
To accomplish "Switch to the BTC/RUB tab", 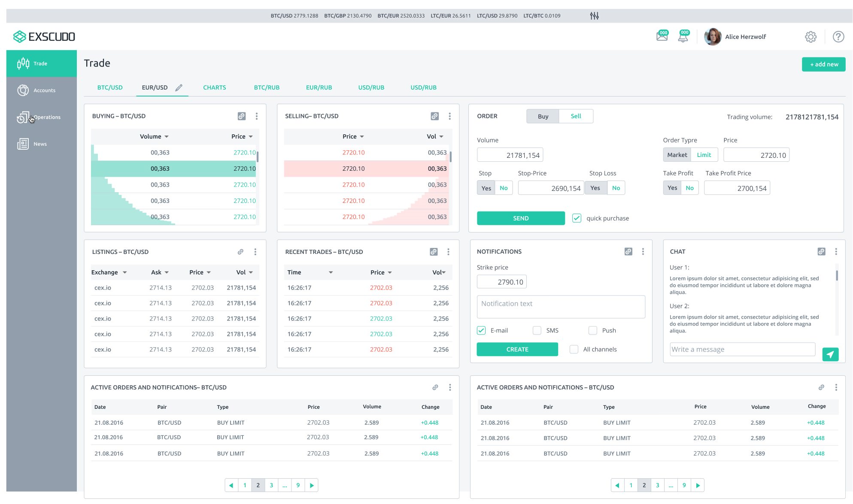I will tap(267, 88).
